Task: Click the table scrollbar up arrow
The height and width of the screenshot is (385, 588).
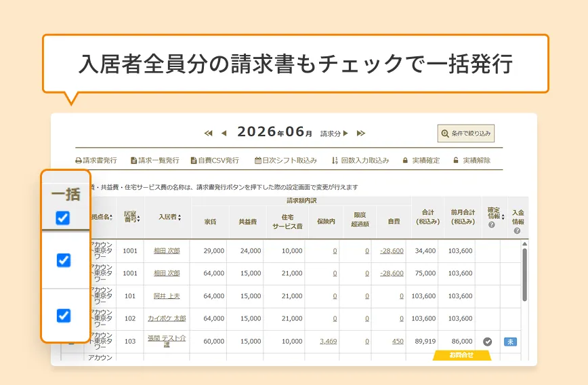Action: pos(524,244)
